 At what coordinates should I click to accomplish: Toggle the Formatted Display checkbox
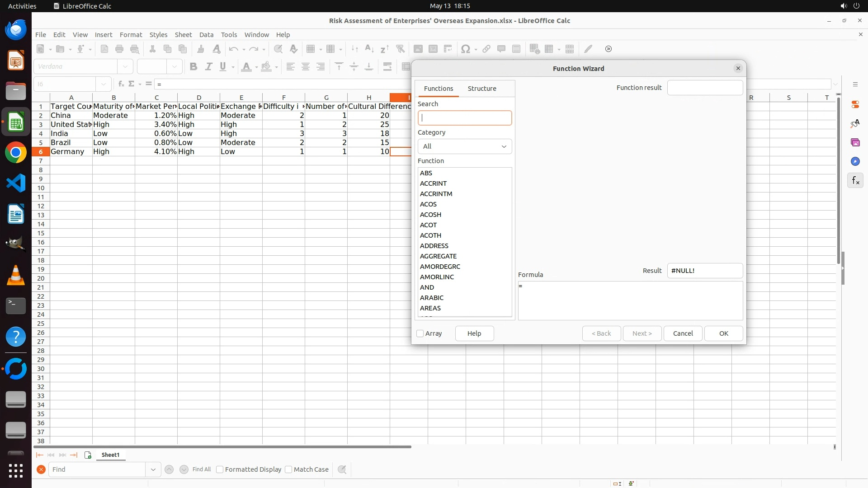coord(220,469)
